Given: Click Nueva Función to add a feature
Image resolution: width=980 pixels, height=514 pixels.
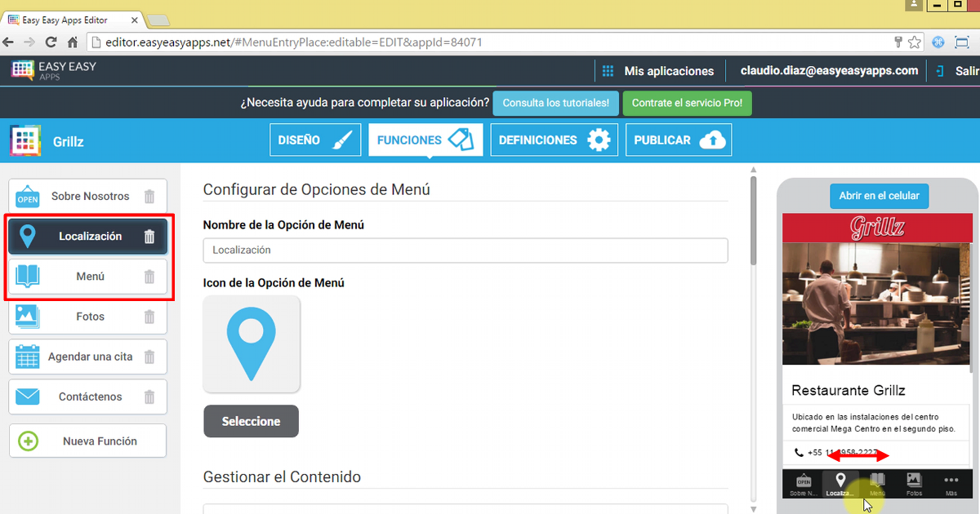Looking at the screenshot, I should click(x=87, y=441).
